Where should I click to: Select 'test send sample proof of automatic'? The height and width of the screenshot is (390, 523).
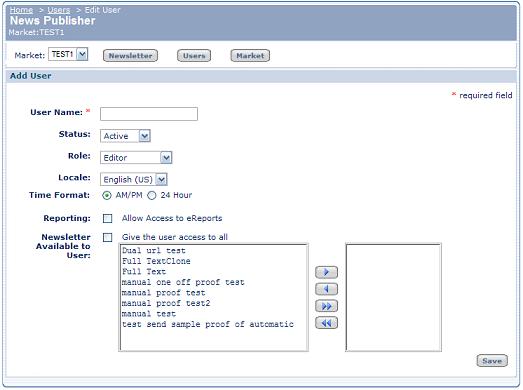213,324
